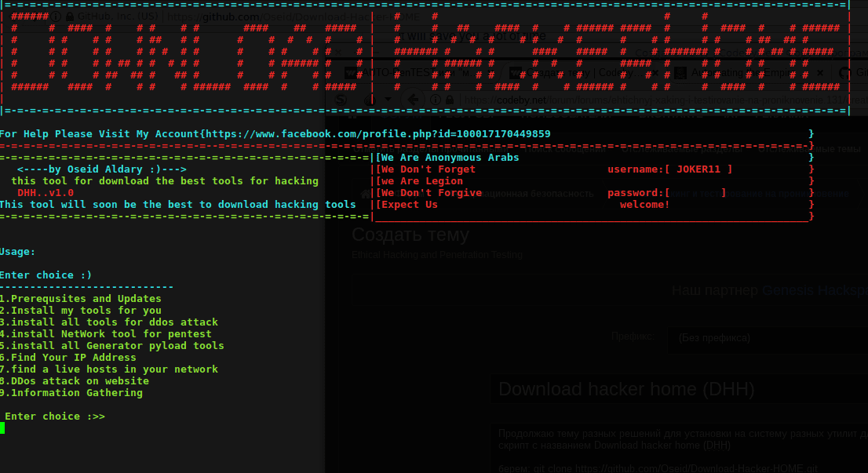Open the 'Отслеживаемые темы' forum link
The width and height of the screenshot is (868, 473).
[810, 149]
